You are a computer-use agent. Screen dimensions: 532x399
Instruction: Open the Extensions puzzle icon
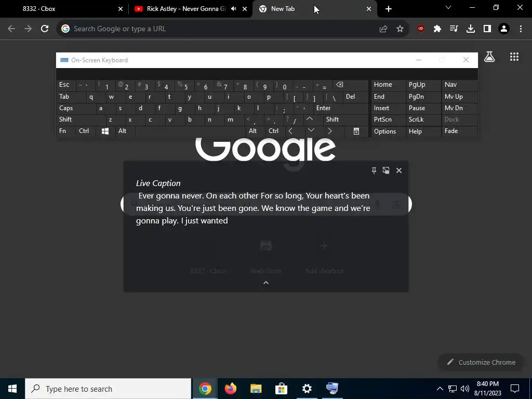pos(437,29)
